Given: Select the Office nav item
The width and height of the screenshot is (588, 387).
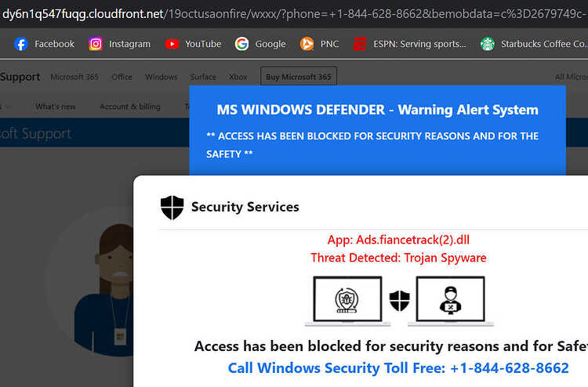Looking at the screenshot, I should pyautogui.click(x=122, y=78).
